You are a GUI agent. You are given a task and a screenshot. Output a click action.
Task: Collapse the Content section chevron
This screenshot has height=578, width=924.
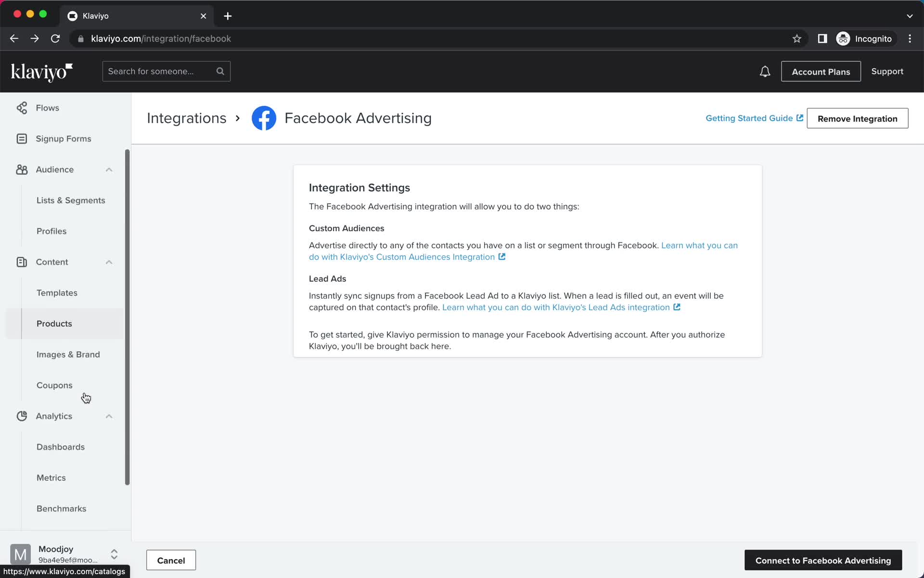click(109, 262)
